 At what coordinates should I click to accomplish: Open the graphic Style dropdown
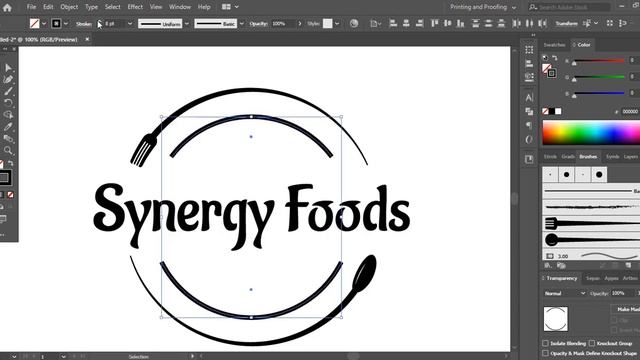tap(337, 24)
